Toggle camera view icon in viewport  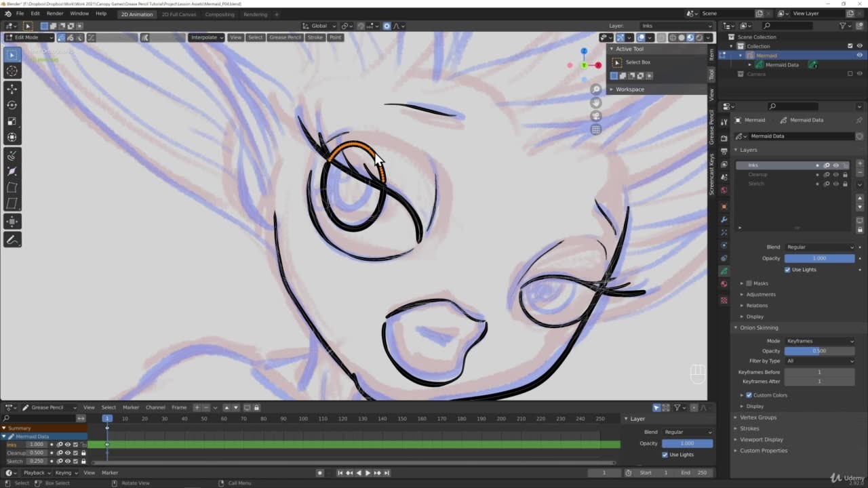pyautogui.click(x=596, y=116)
